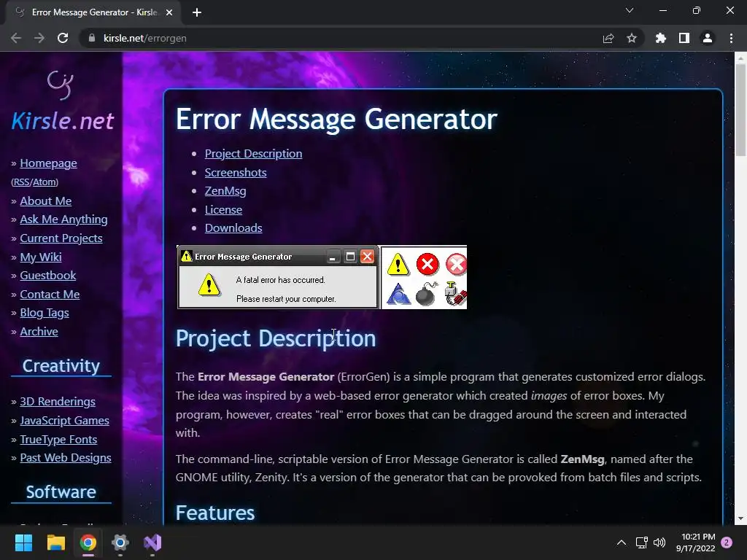Jump to the Downloads section link

tap(233, 228)
